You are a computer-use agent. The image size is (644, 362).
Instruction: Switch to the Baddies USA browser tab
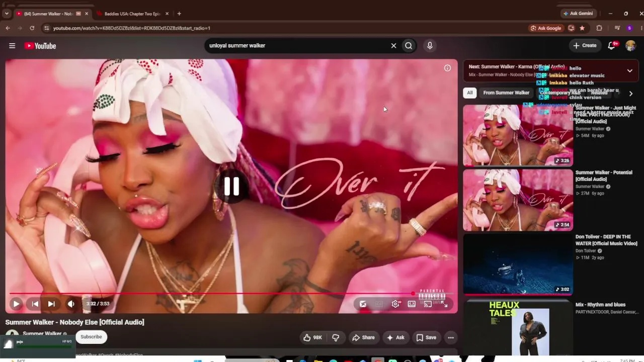[x=132, y=14]
